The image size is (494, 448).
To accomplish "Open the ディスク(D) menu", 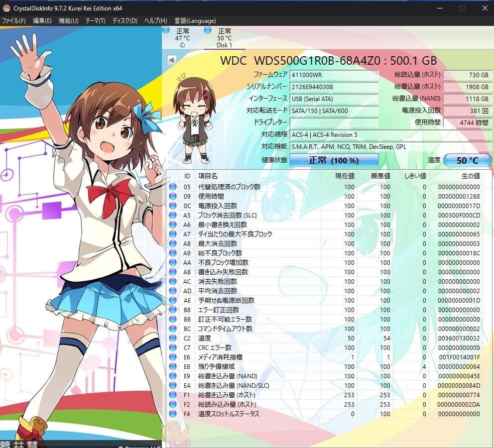I will (125, 21).
